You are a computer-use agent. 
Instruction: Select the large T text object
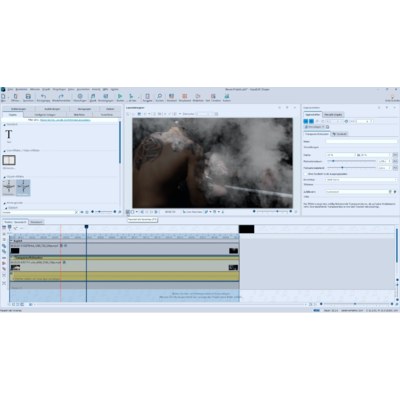pos(9,134)
